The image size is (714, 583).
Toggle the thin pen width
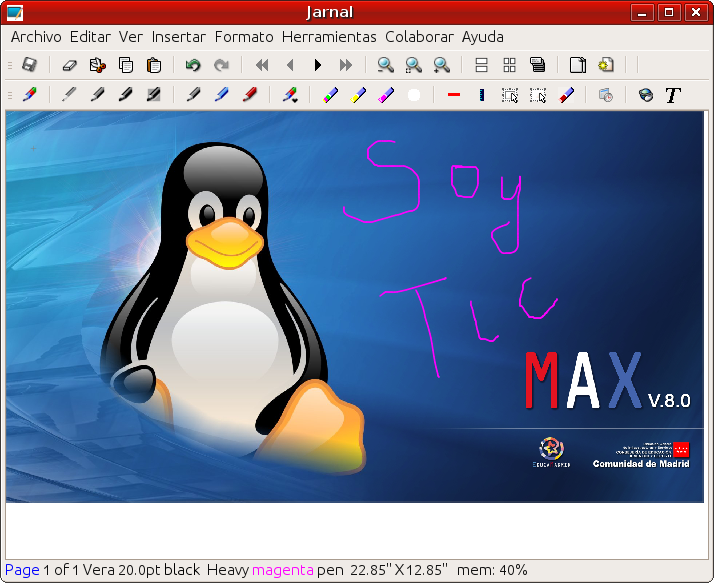point(69,95)
